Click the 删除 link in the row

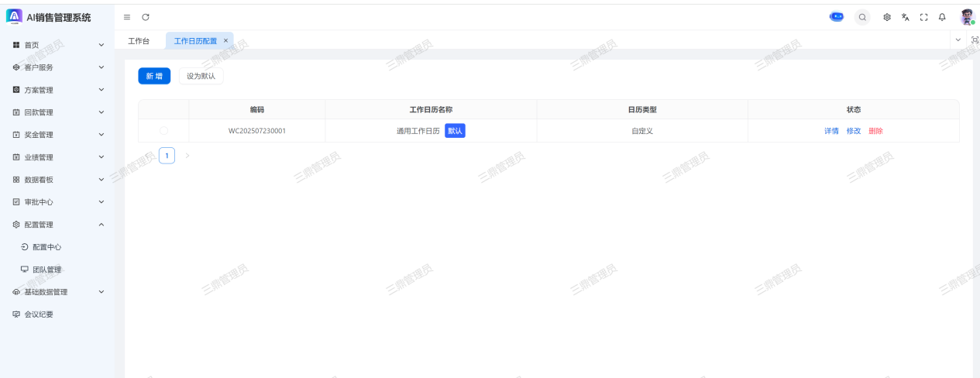point(875,131)
